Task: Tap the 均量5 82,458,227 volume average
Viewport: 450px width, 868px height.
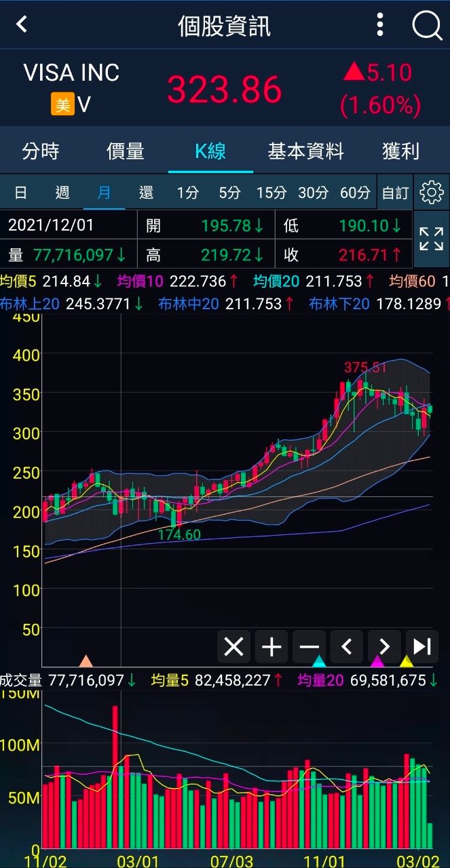Action: point(217,680)
